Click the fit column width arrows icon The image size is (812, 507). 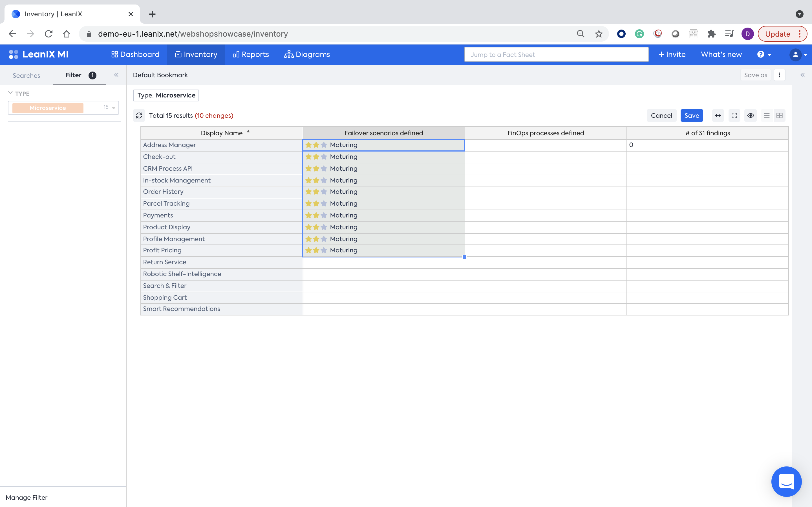point(718,115)
